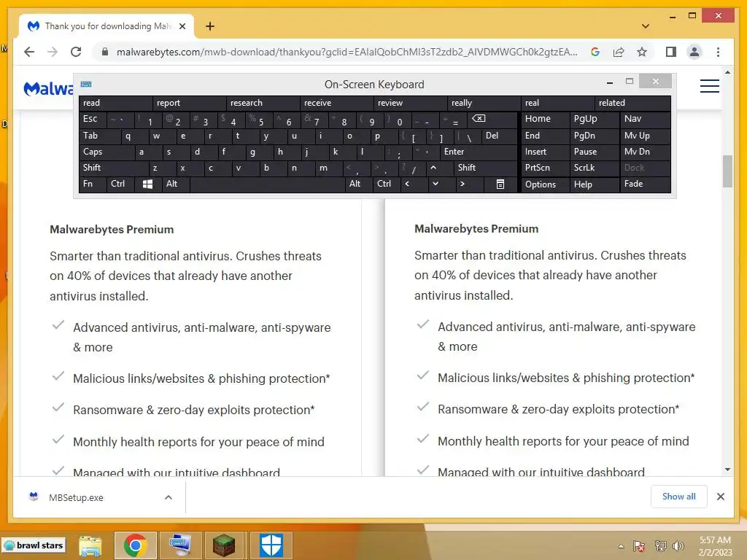
Task: Click the Home key on keyboard
Action: [545, 119]
